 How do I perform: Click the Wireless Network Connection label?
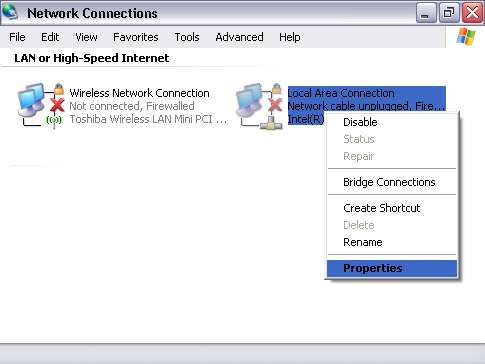139,93
